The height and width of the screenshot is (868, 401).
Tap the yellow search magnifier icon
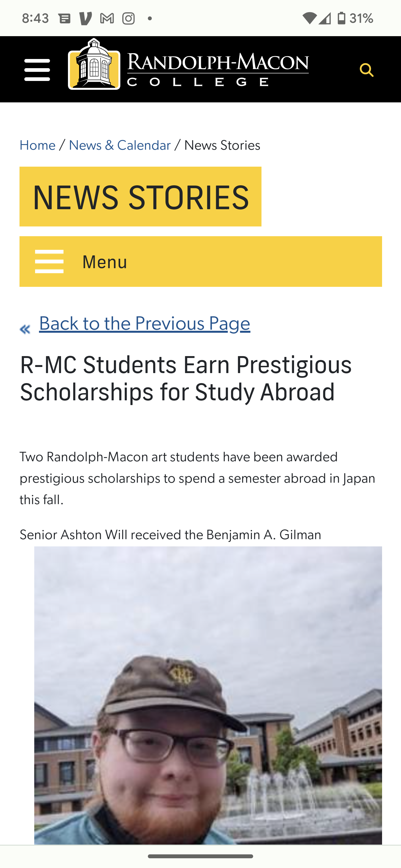(366, 70)
